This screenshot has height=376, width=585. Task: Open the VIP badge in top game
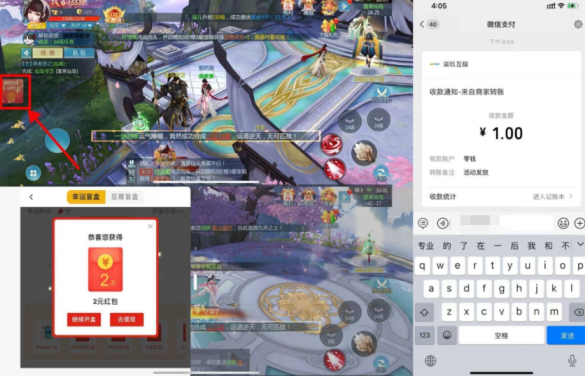114,15
